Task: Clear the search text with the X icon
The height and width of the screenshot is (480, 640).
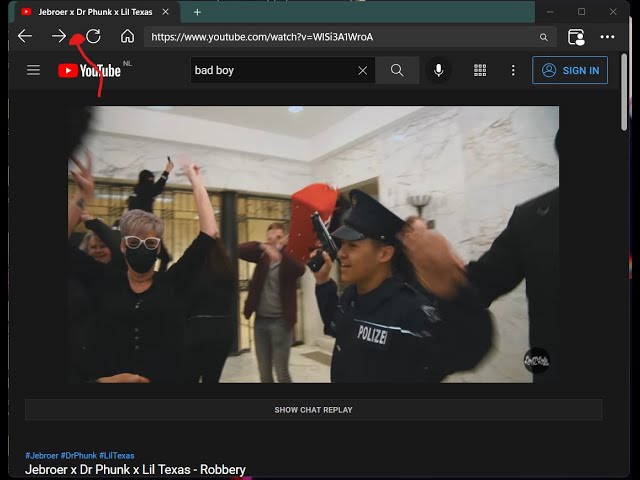Action: point(362,71)
